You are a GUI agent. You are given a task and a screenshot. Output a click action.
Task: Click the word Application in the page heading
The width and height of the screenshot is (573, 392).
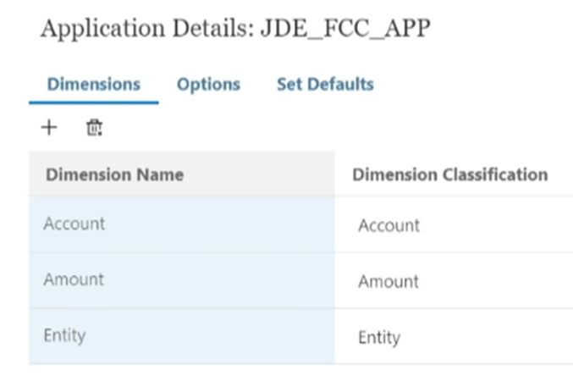click(103, 30)
